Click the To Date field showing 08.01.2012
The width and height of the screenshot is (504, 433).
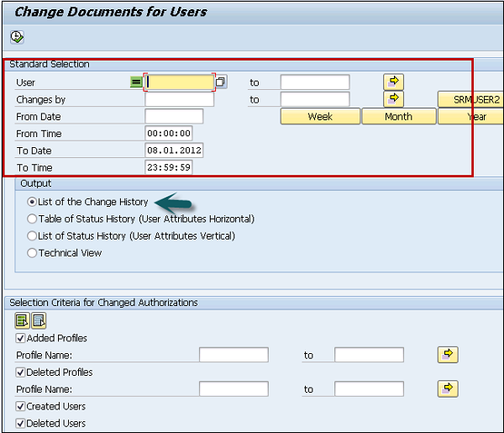click(174, 150)
